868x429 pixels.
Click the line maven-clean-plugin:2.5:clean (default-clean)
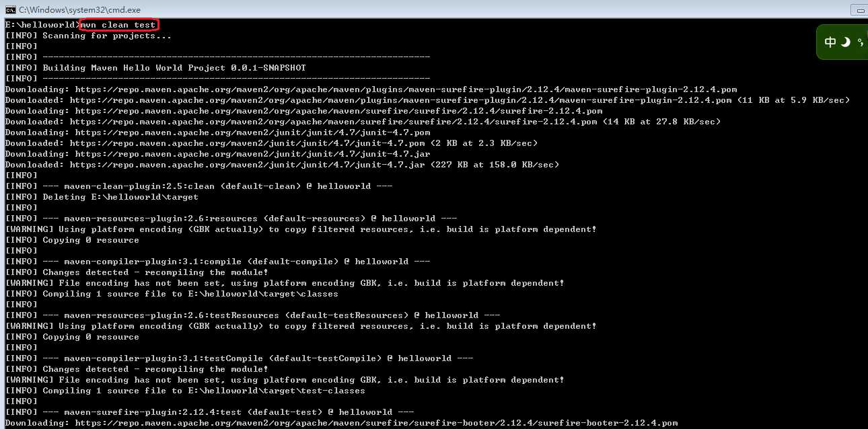tap(198, 186)
